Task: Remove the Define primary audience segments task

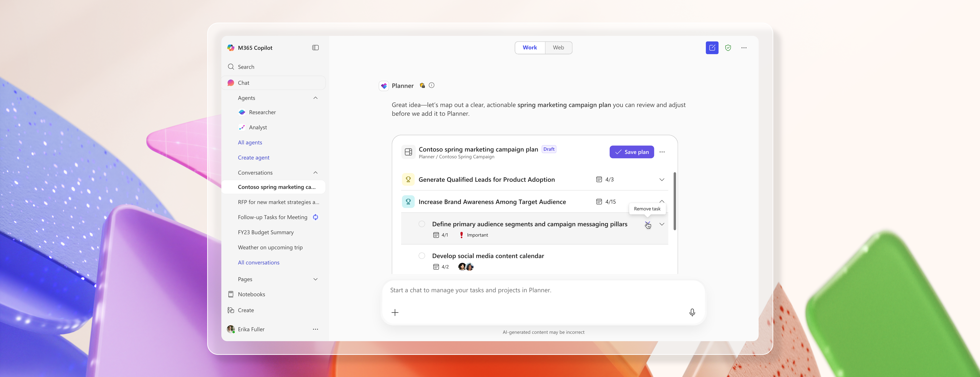Action: click(647, 224)
